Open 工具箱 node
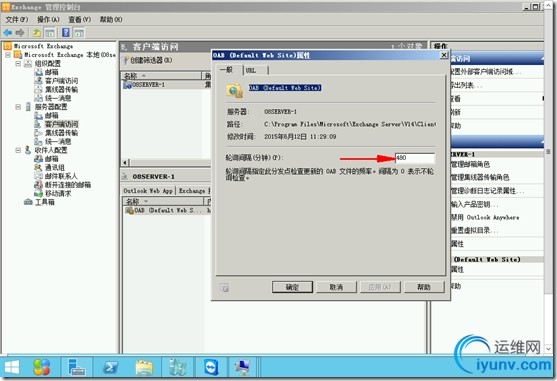Image resolution: width=557 pixels, height=381 pixels. pyautogui.click(x=45, y=202)
